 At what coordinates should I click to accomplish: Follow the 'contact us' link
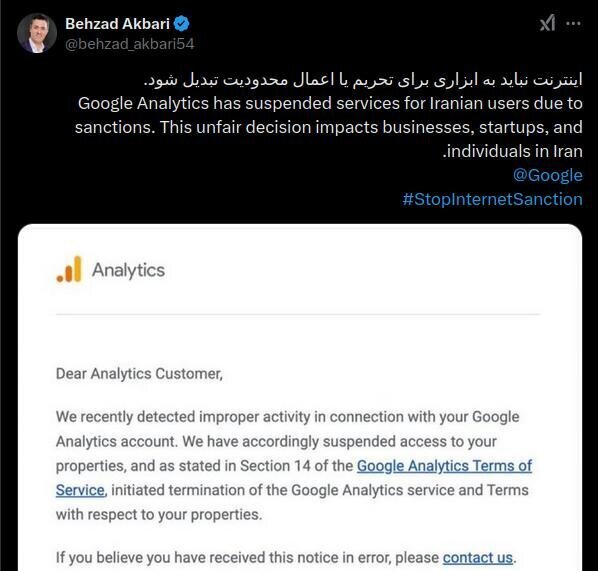tap(477, 558)
